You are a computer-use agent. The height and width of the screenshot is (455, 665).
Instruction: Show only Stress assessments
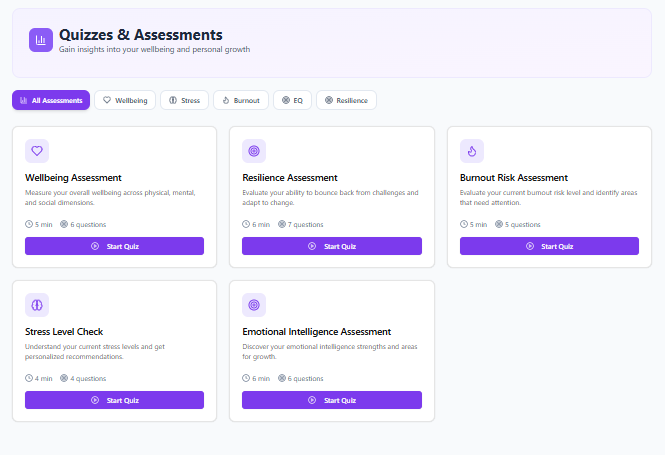point(184,100)
